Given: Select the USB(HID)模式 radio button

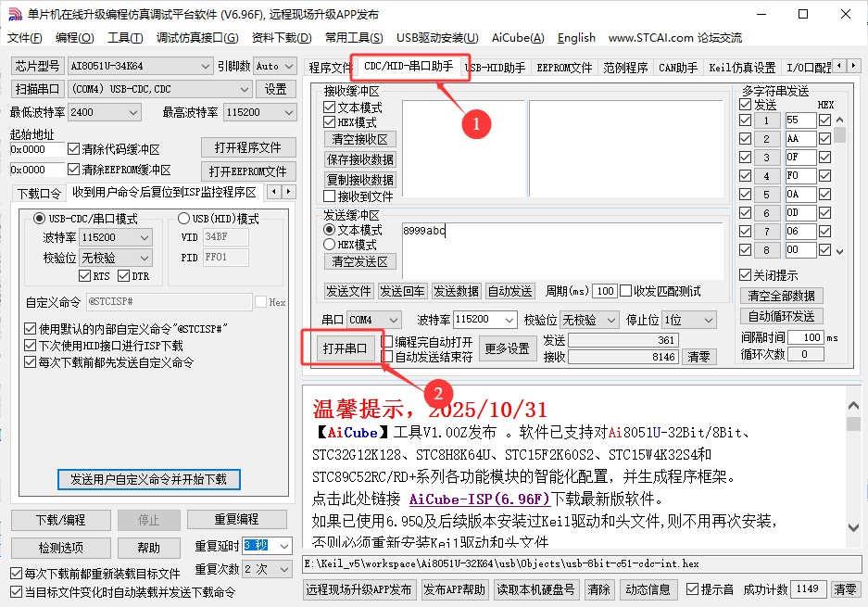Looking at the screenshot, I should click(x=185, y=218).
